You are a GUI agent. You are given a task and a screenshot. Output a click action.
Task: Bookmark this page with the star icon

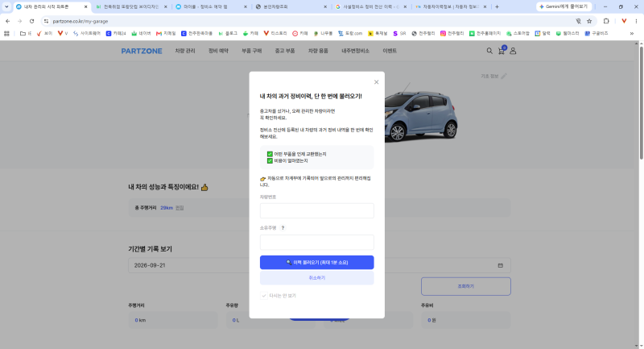coord(589,22)
